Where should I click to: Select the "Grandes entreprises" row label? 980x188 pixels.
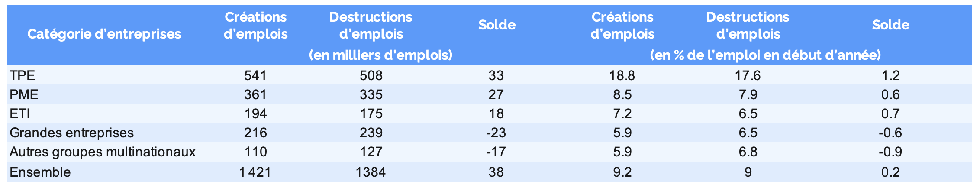(x=71, y=133)
